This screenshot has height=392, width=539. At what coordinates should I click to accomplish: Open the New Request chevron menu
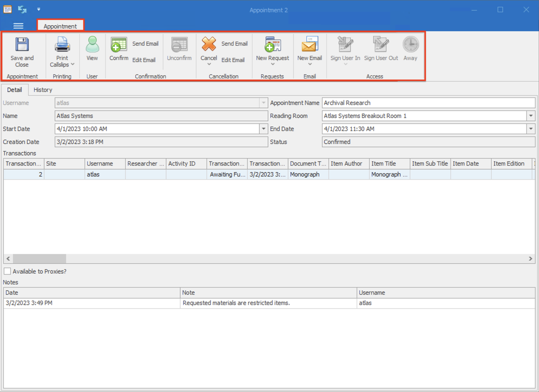(x=272, y=64)
